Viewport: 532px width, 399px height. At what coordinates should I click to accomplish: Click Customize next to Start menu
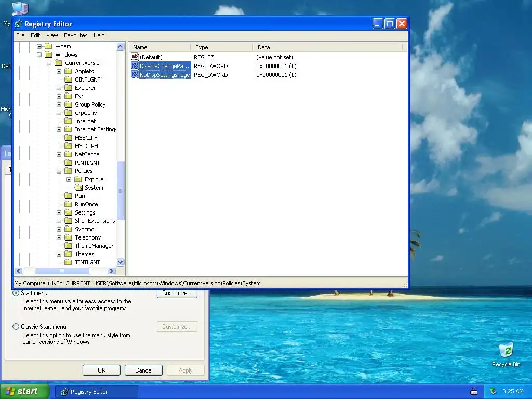tap(177, 294)
